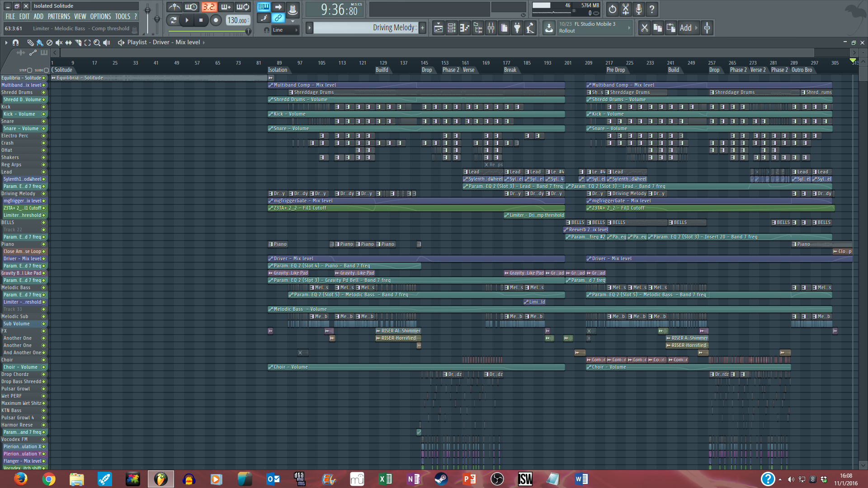Mute the Snare track
Screen dimensions: 868x488
(44, 122)
